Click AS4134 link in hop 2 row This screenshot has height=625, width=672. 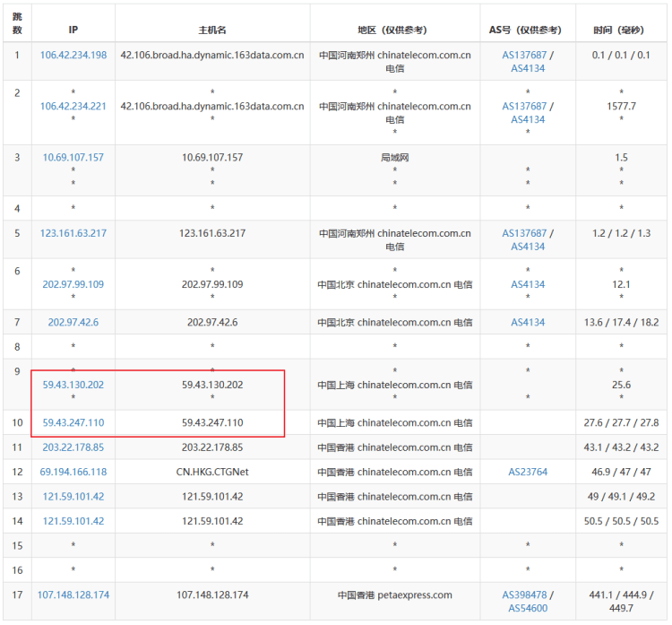[528, 119]
